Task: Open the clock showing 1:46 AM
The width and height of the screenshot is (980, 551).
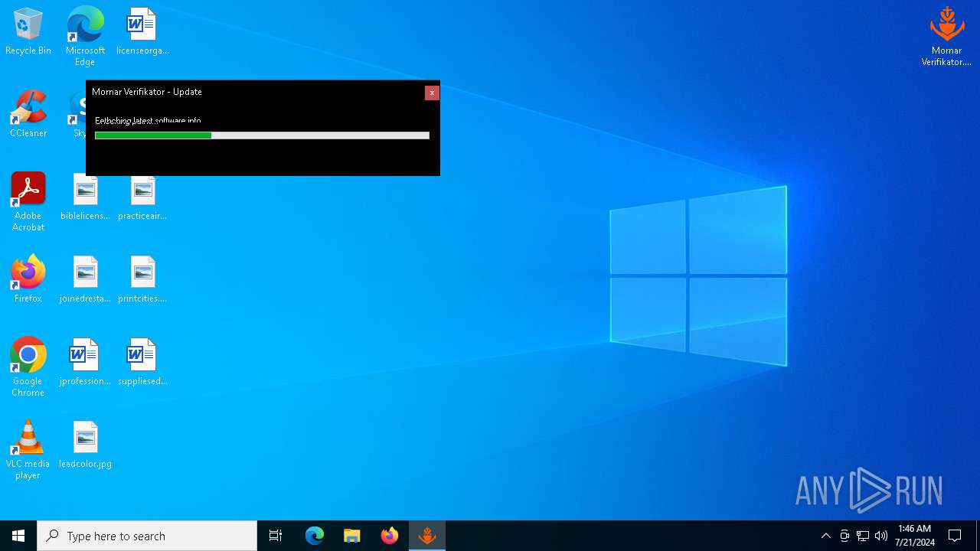Action: (914, 536)
